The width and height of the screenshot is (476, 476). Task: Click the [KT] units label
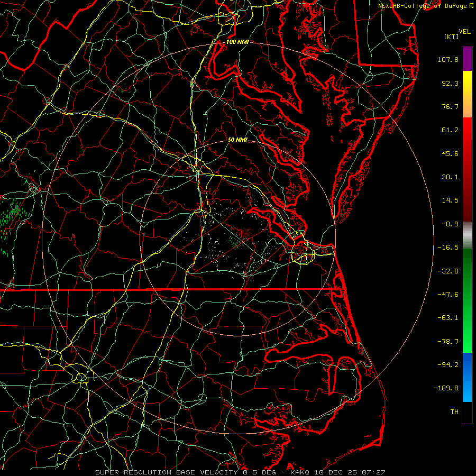click(x=451, y=36)
